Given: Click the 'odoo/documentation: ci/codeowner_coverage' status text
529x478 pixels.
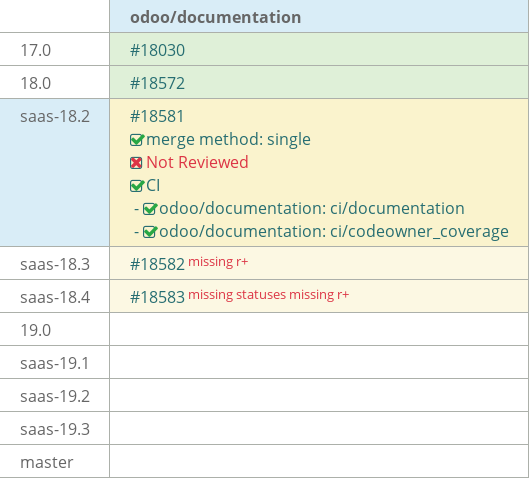Looking at the screenshot, I should 334,232.
